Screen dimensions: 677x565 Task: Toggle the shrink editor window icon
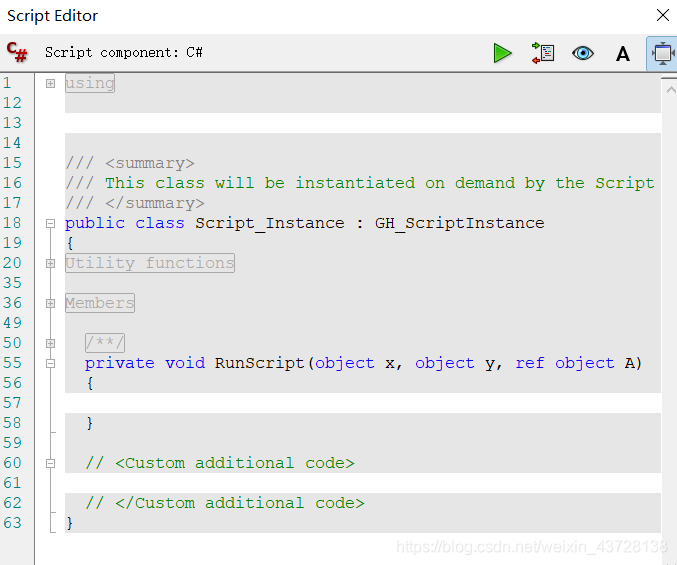663,54
